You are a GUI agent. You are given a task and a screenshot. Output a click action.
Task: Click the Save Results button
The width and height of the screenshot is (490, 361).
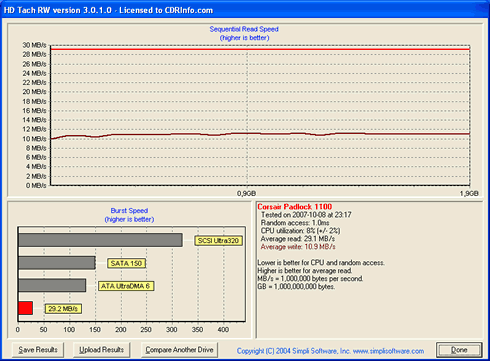point(38,350)
